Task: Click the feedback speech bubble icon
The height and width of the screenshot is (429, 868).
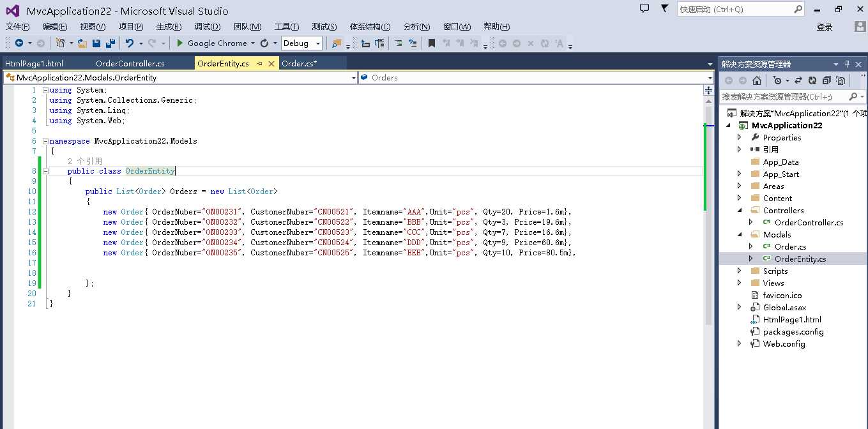Action: (644, 8)
